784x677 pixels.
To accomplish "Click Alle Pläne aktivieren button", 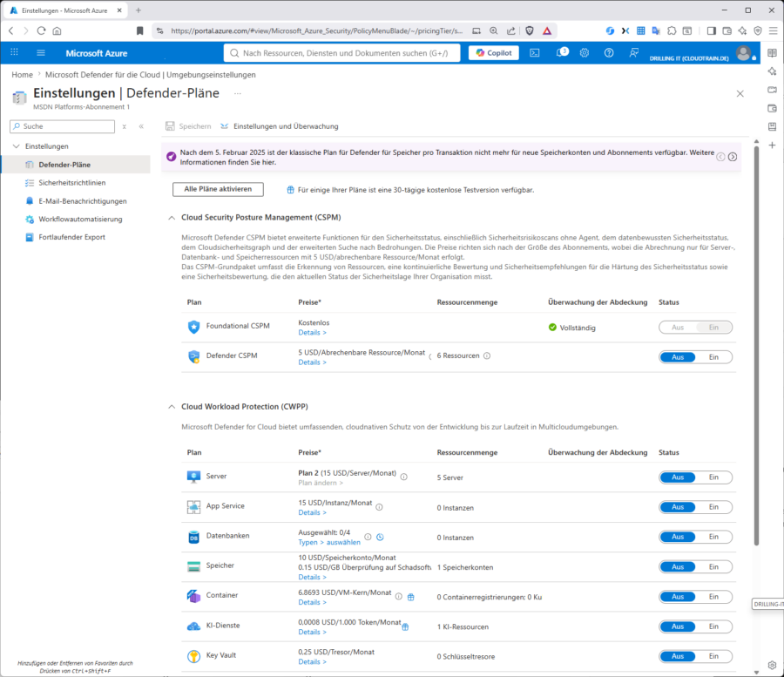I will [218, 189].
